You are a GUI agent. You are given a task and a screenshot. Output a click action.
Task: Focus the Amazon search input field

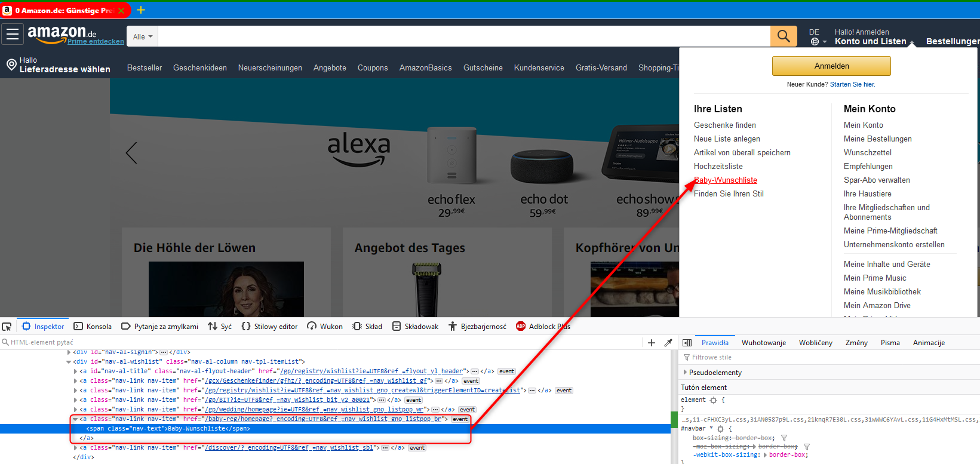click(x=464, y=36)
